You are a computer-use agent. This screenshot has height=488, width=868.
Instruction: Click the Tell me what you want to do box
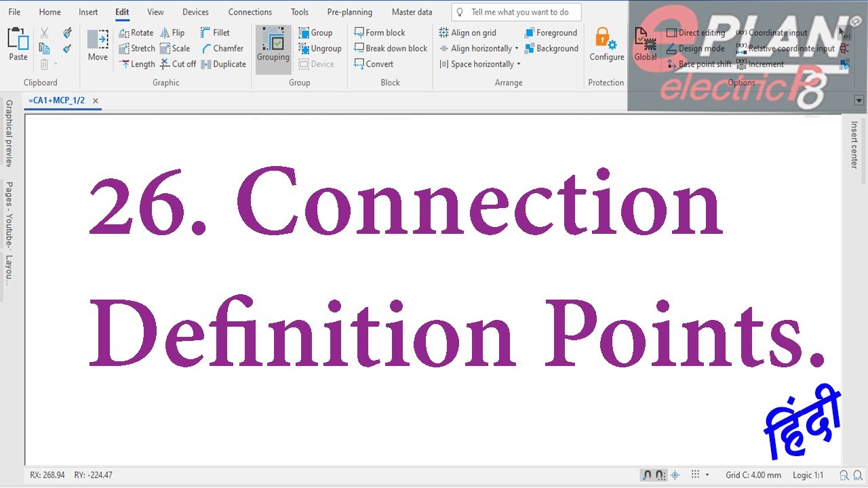pos(516,12)
